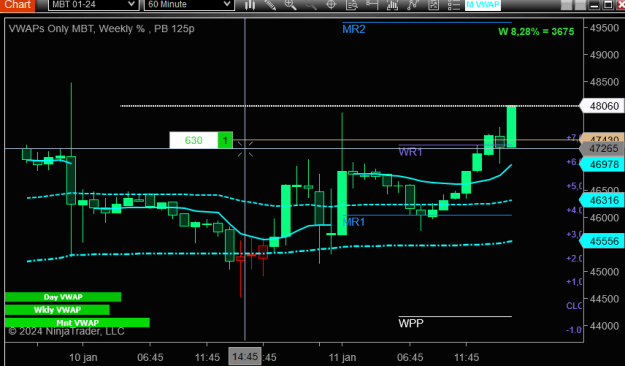Click the MR2 pivot level label
The width and height of the screenshot is (625, 366).
[354, 30]
